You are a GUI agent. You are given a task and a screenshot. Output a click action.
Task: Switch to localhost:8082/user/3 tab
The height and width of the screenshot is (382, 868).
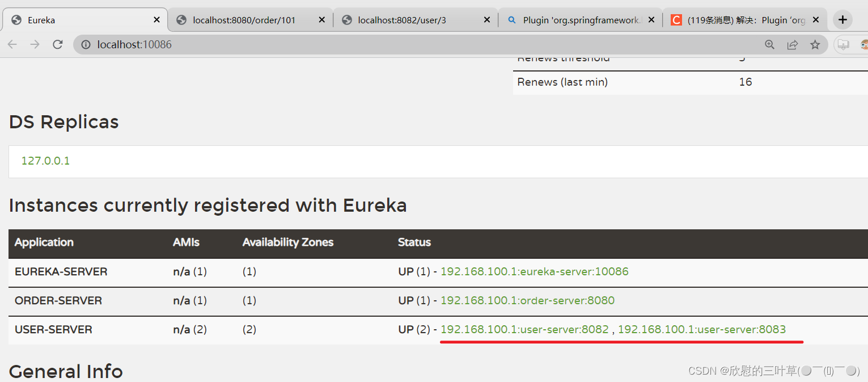(415, 20)
